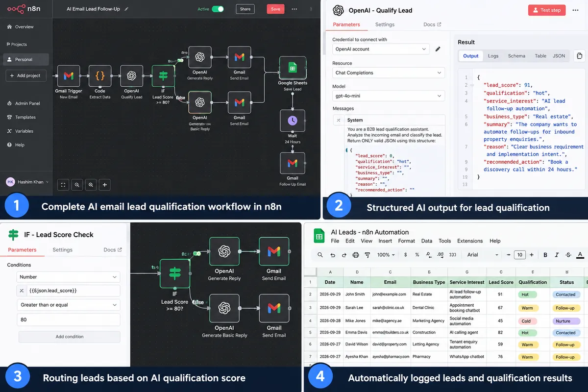Open the three-dot menu beside Save
Viewport: 588px width, 392px height.
(294, 9)
